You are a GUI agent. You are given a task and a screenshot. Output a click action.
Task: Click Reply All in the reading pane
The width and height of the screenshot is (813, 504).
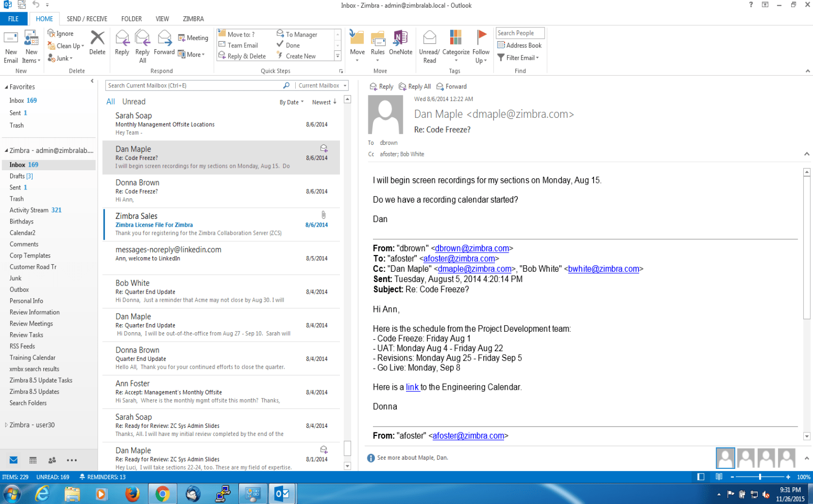(x=415, y=86)
